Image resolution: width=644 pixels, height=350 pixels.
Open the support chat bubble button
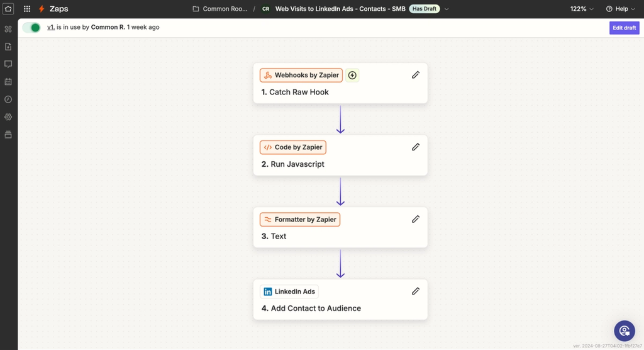point(625,330)
